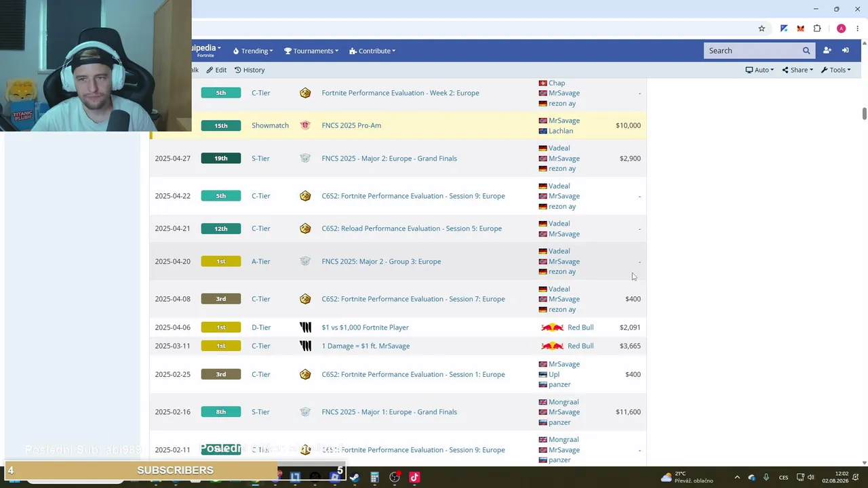The height and width of the screenshot is (488, 868).
Task: Open the pink profile avatar in Chrome
Action: coord(841,28)
